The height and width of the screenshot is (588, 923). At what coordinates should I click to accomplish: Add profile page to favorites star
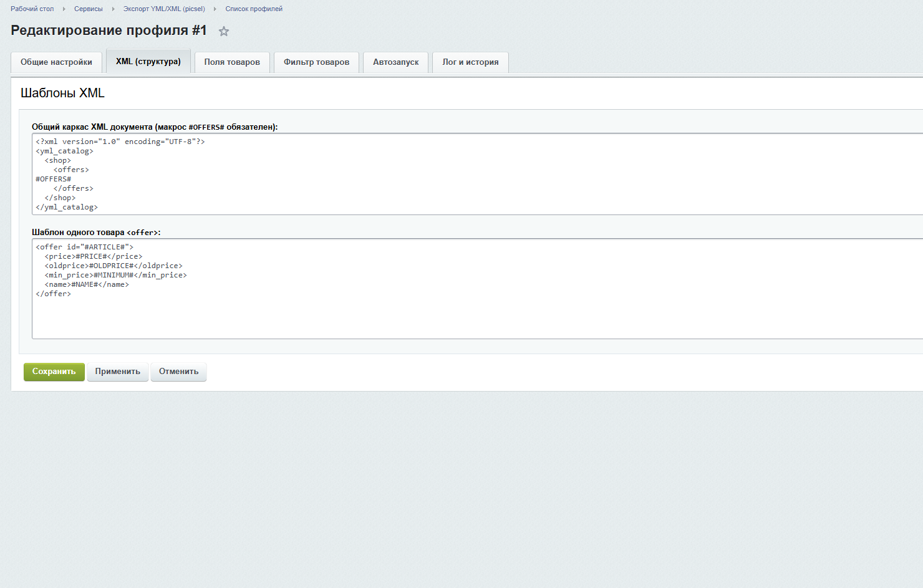click(x=224, y=31)
